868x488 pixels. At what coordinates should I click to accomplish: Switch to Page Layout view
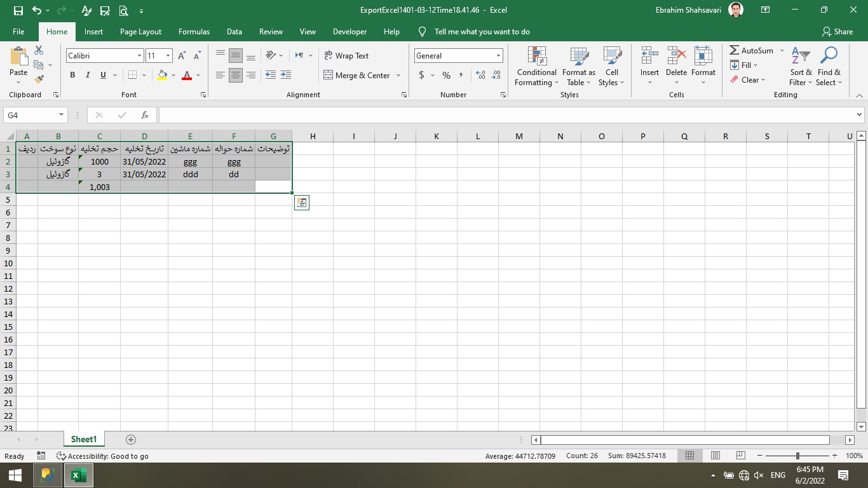tap(715, 456)
